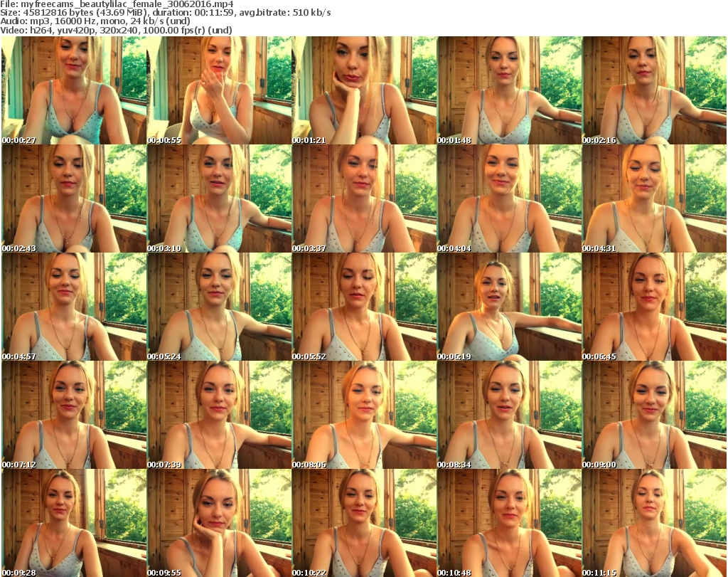Open the frame at 00:02:43
The image size is (728, 577).
click(74, 198)
